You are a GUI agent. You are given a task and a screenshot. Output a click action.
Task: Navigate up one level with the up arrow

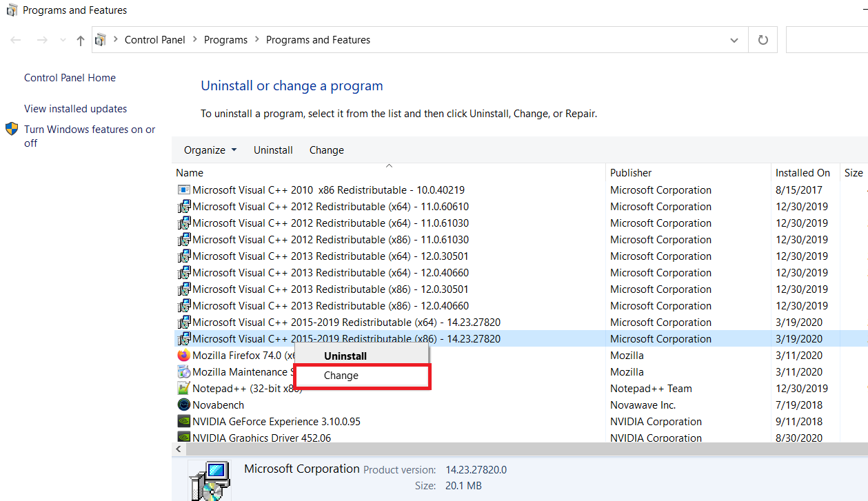point(81,40)
